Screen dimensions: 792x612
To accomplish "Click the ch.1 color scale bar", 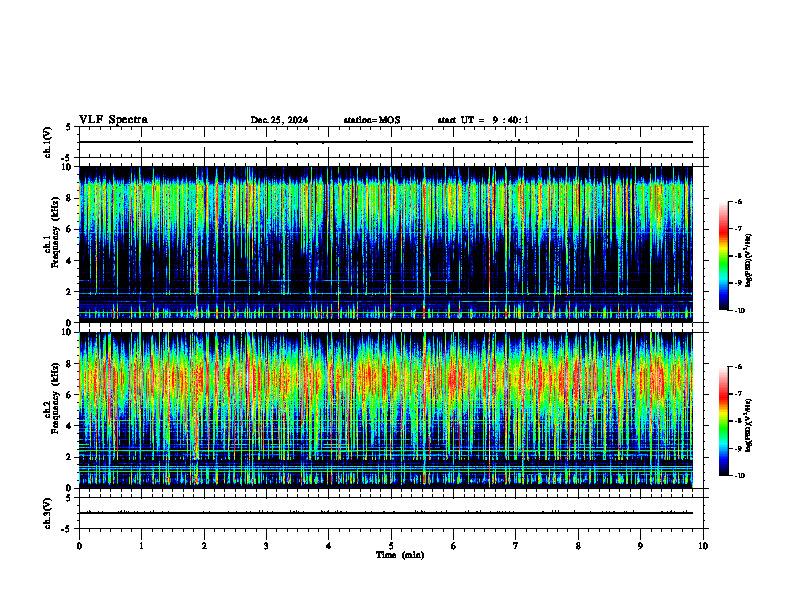I will 723,256.
